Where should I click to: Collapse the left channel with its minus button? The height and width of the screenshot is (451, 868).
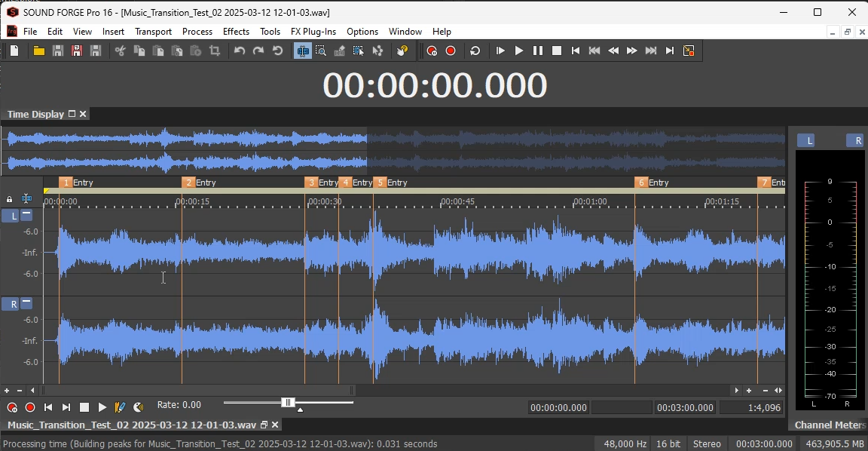point(26,214)
